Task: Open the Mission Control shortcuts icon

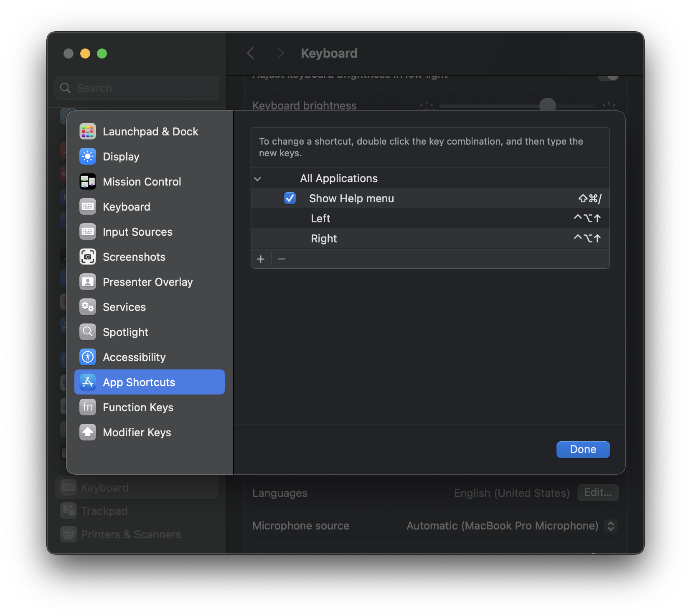Action: (x=88, y=182)
